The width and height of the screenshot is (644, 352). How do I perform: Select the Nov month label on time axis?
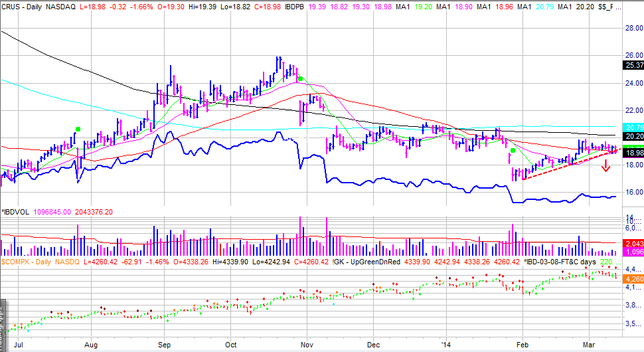(307, 345)
